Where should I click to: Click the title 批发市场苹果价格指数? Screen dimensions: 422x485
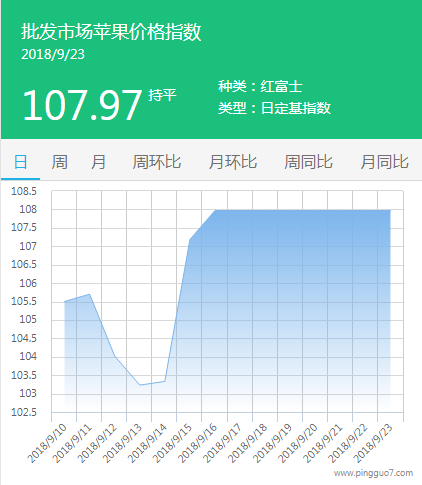coord(111,32)
